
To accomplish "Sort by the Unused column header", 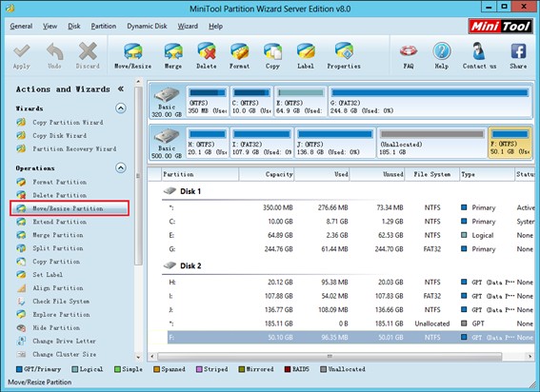I will [377, 174].
